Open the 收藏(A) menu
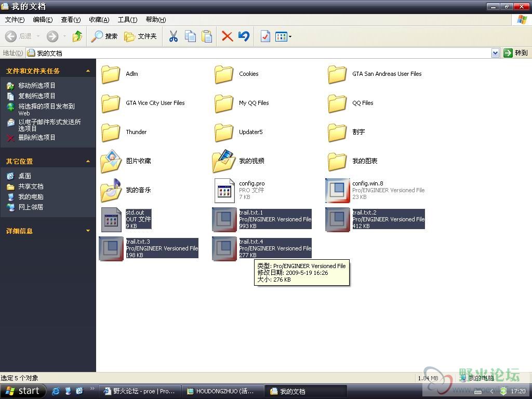The width and height of the screenshot is (532, 399). pos(99,20)
